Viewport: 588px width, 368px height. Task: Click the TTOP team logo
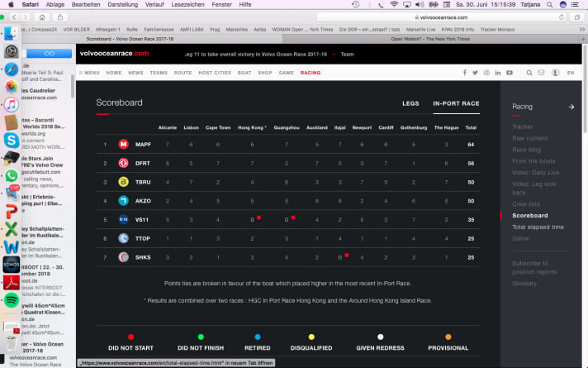tap(123, 238)
